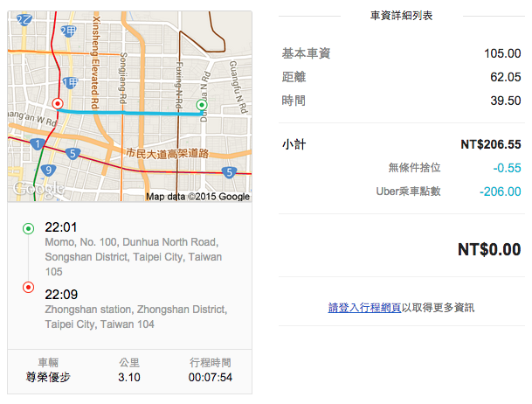Image resolution: width=532 pixels, height=404 pixels.
Task: Click the Guangfu N Rd map label
Action: (x=238, y=87)
